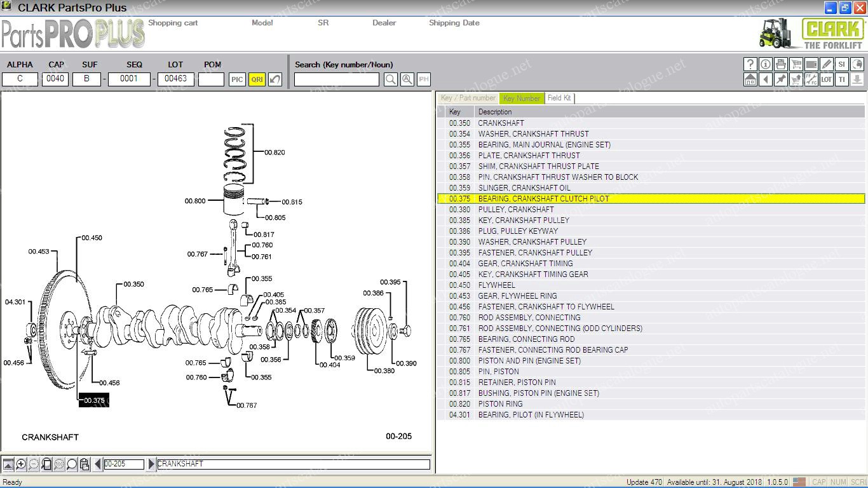Toggle the QRI mode button
This screenshot has height=488, width=868.
pyautogui.click(x=257, y=79)
